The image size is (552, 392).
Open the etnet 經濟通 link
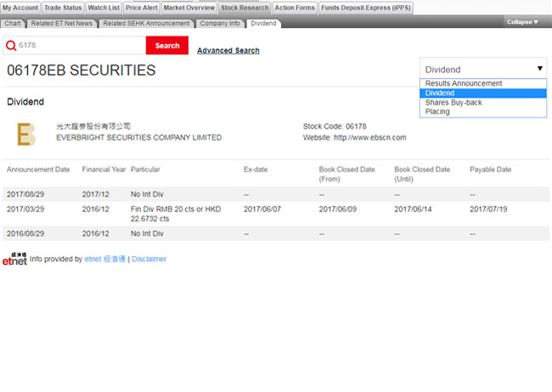click(105, 259)
